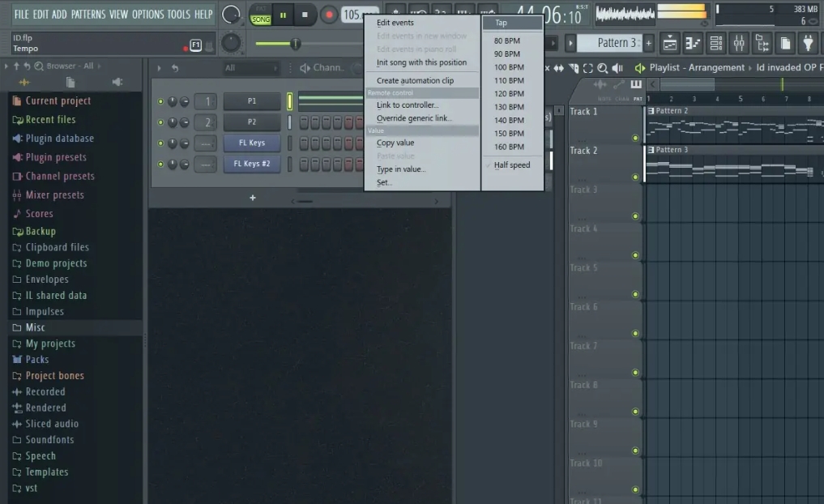Click the 'FL Keys #2' channel button

[x=252, y=164]
